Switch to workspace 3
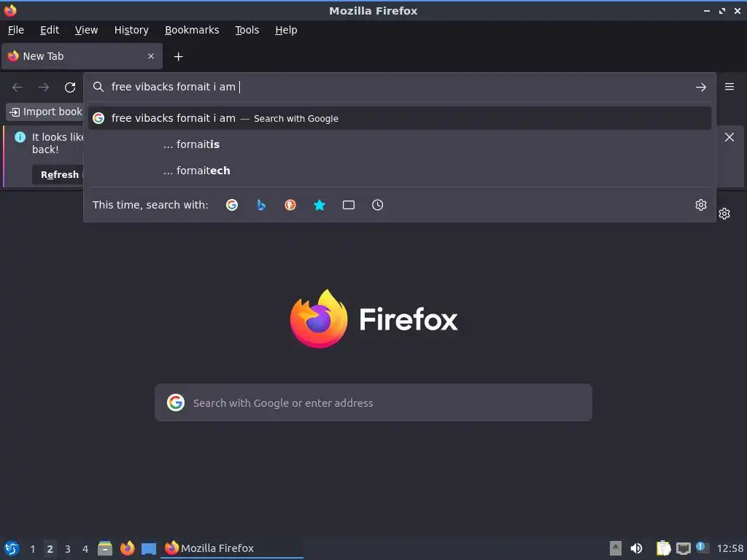 (68, 549)
